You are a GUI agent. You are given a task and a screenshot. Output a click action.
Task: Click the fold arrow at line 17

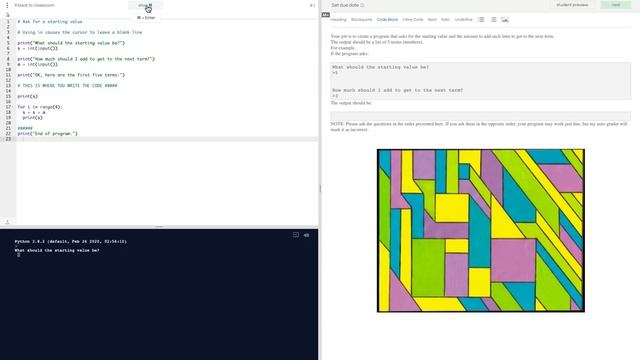click(x=13, y=107)
